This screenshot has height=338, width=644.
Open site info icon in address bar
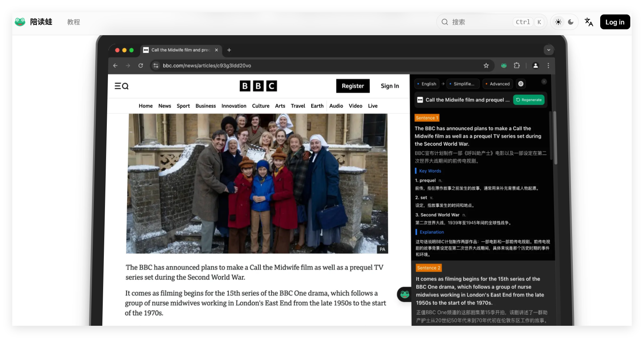(x=156, y=66)
